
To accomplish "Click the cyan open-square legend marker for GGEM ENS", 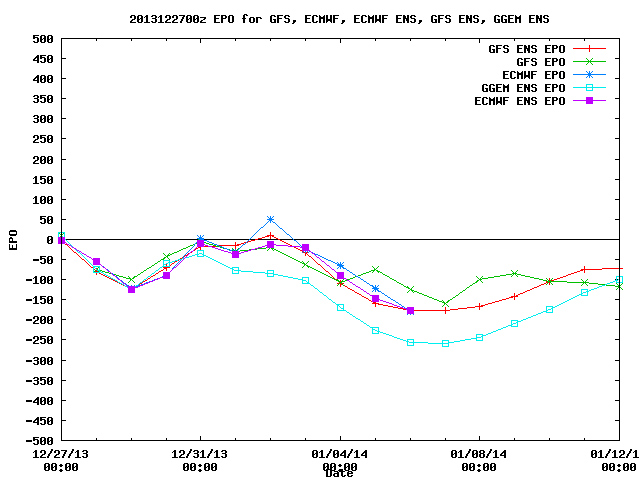I will click(589, 87).
